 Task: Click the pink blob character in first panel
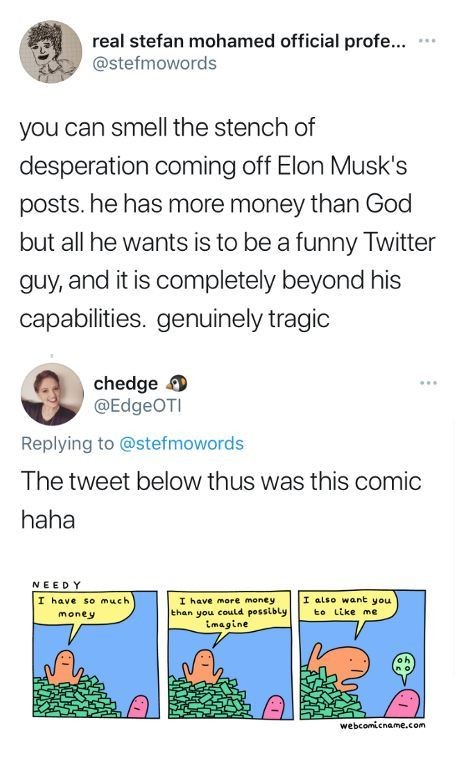[139, 706]
